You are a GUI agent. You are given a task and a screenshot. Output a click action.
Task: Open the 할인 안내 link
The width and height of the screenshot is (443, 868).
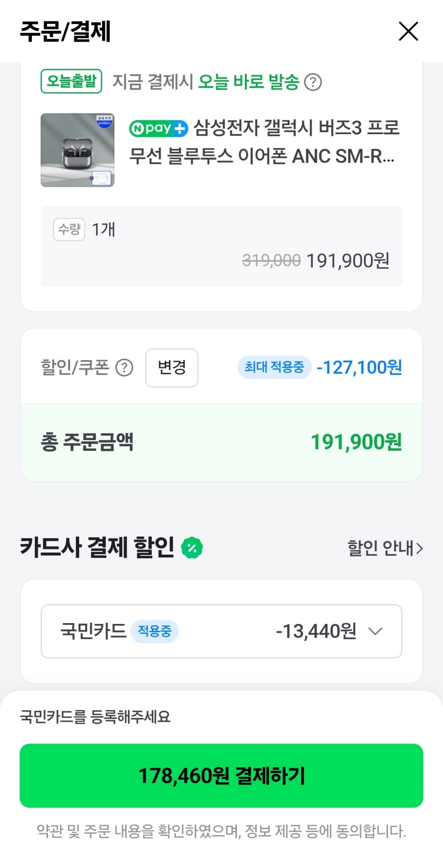tap(381, 548)
